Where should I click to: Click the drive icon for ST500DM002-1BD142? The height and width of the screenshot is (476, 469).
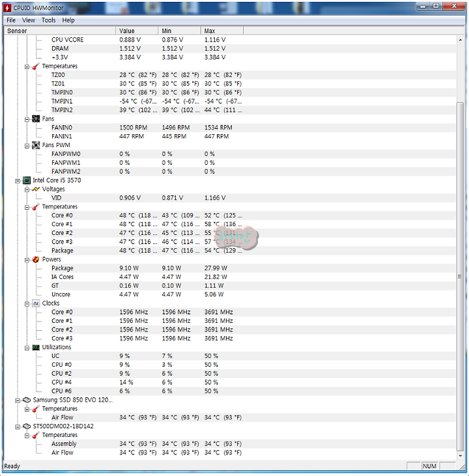pyautogui.click(x=27, y=427)
